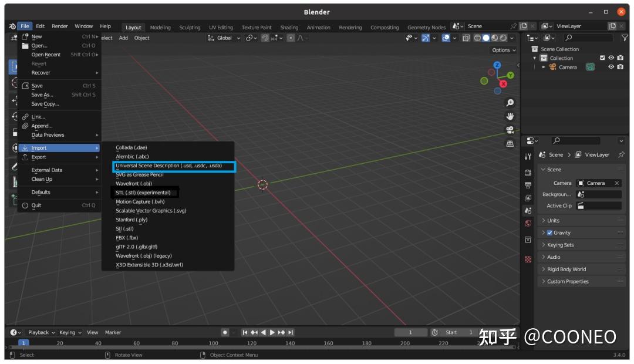Viewport: 634px width, 364px height.
Task: Collapse the Collection tree in outliner
Action: [535, 58]
